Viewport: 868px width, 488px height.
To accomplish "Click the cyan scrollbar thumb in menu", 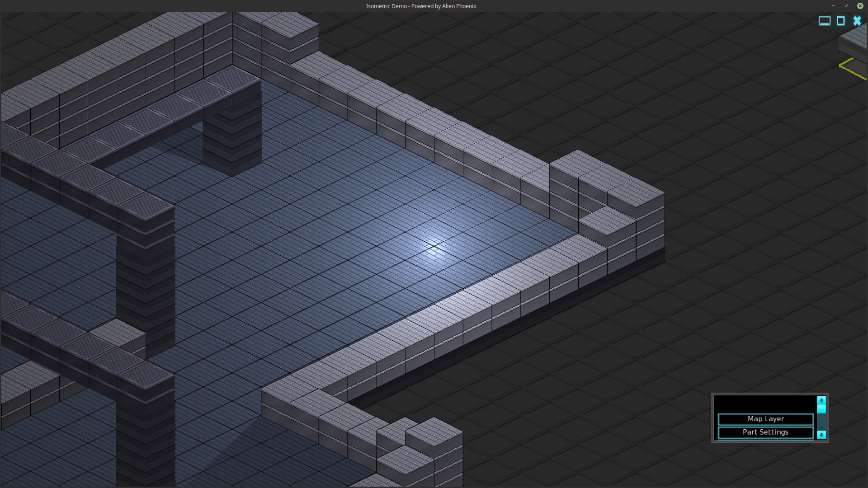I will (821, 409).
